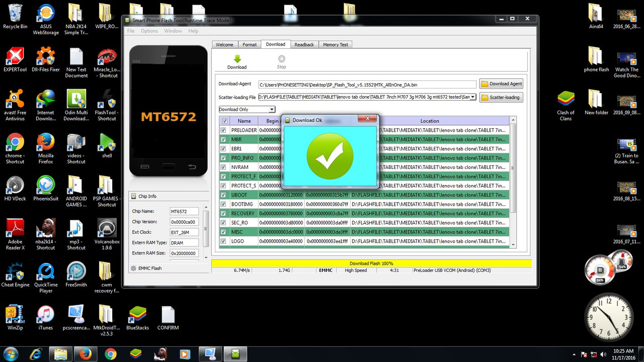
Task: Uncheck the UBOOT partition checkbox
Action: (x=223, y=195)
